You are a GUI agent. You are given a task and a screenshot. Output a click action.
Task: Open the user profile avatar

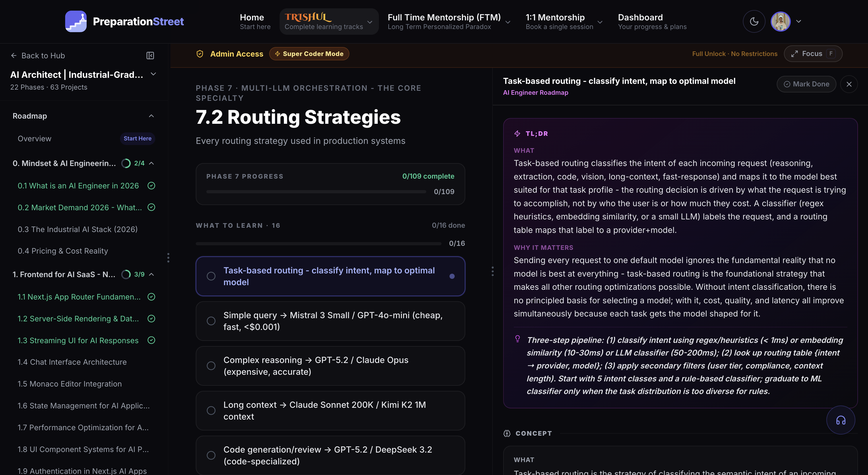780,22
